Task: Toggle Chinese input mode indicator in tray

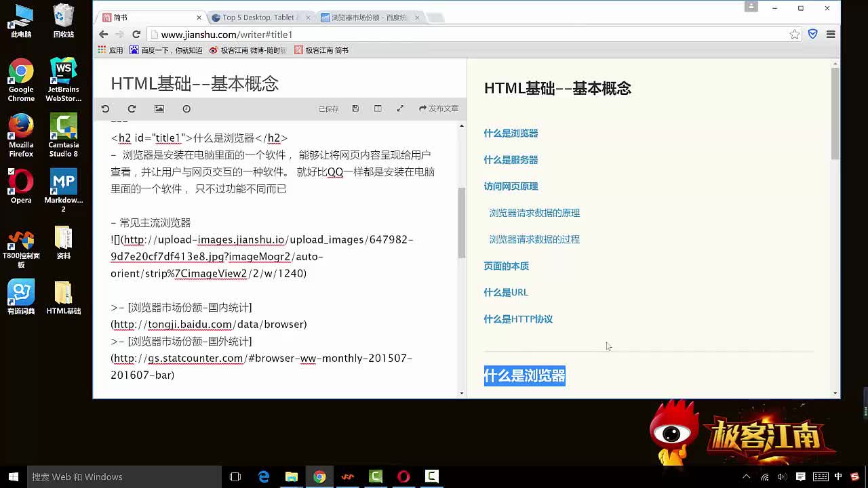Action: point(838,476)
